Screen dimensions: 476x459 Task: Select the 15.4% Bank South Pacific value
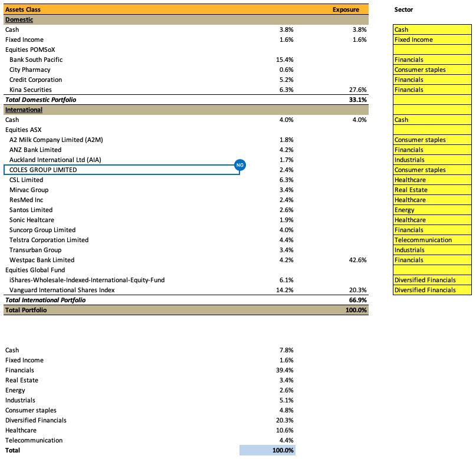tap(284, 60)
